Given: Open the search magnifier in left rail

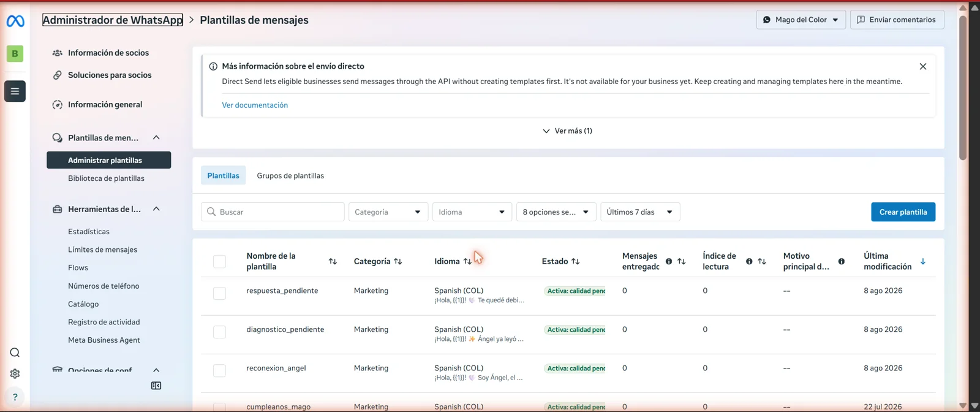Looking at the screenshot, I should [15, 353].
